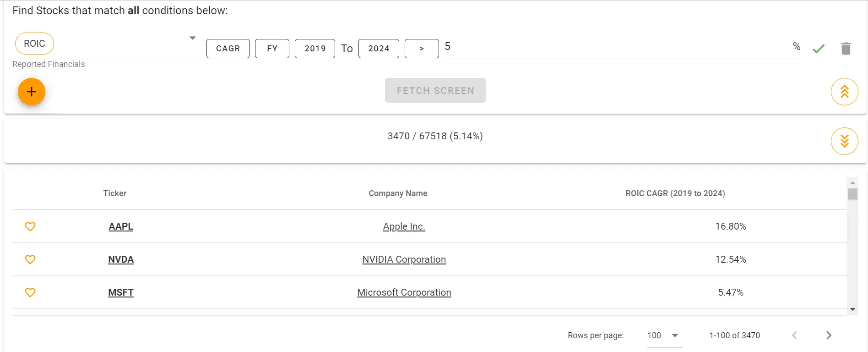Change the 2019 start year

click(x=315, y=49)
